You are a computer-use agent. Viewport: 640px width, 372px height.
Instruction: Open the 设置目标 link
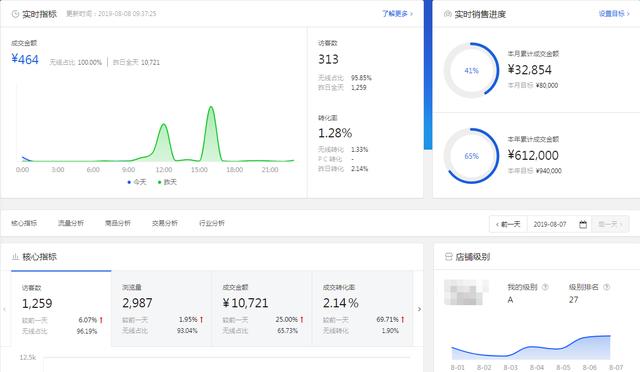click(614, 13)
